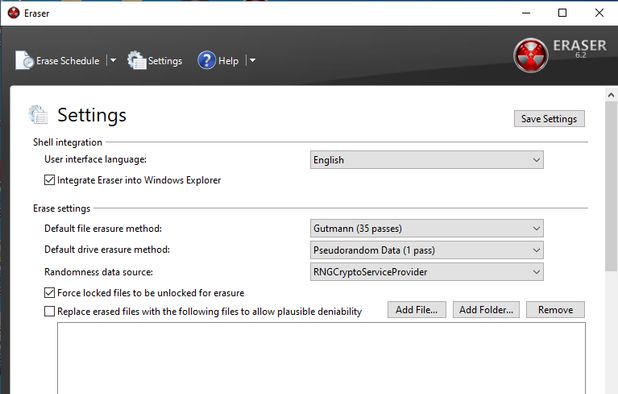Screen dimensions: 618x394
Task: Open the Help dropdown arrow menu
Action: (x=253, y=60)
